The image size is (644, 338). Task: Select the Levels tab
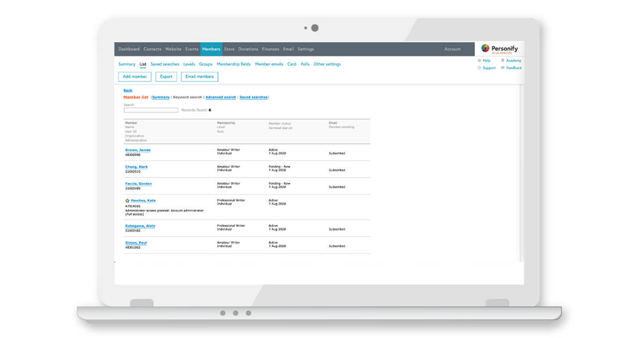click(189, 64)
